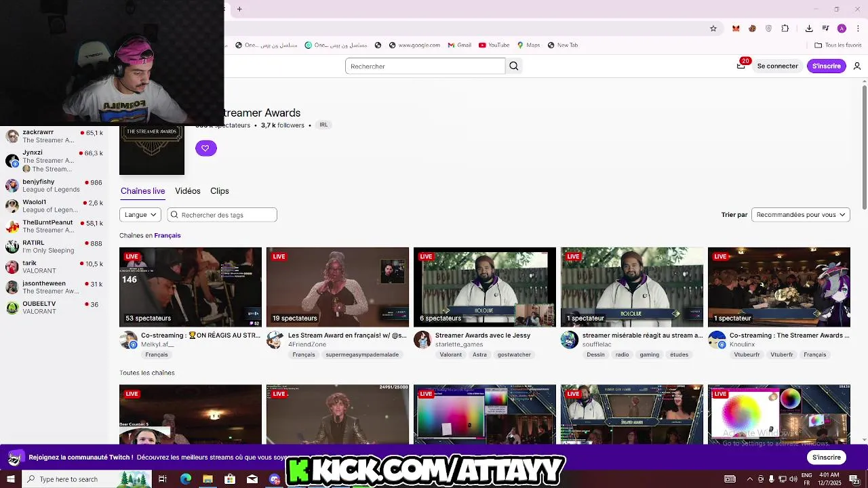Expand the Tous les favoris bookmarks folder
The height and width of the screenshot is (488, 868).
click(x=838, y=45)
